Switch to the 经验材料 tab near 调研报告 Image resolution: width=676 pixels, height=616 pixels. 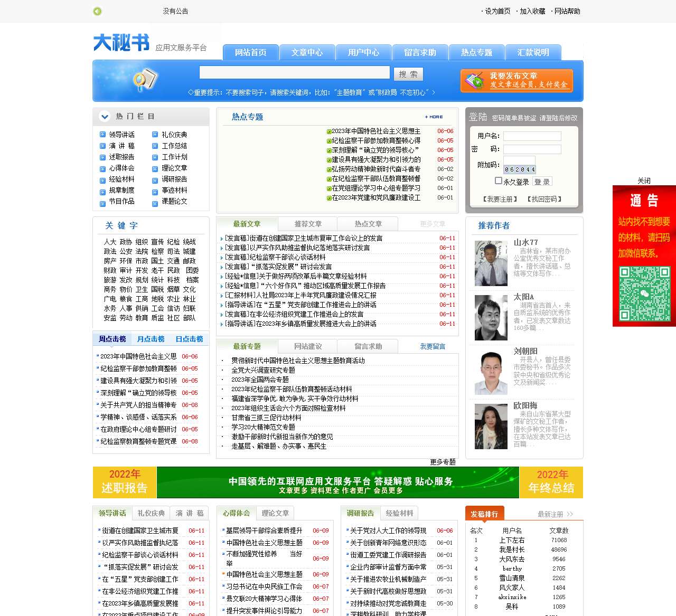pos(399,513)
